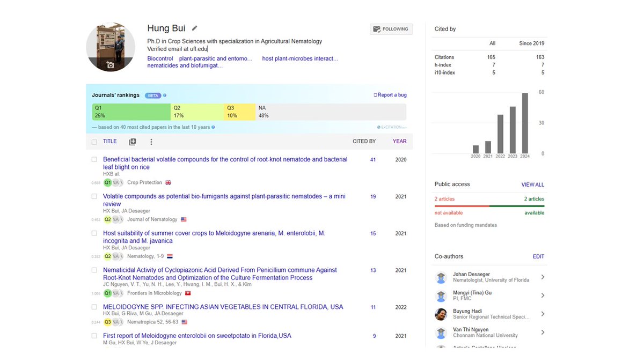Image resolution: width=644 pixels, height=362 pixels.
Task: Click US flag next to Journal of Nematology
Action: pyautogui.click(x=184, y=219)
